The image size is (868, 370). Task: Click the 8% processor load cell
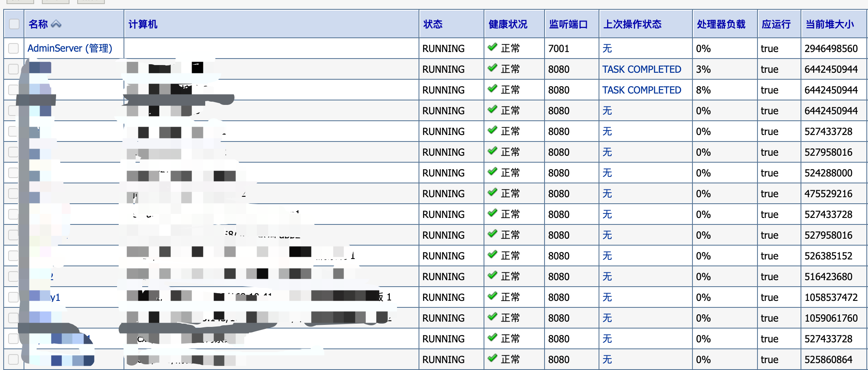[x=703, y=90]
